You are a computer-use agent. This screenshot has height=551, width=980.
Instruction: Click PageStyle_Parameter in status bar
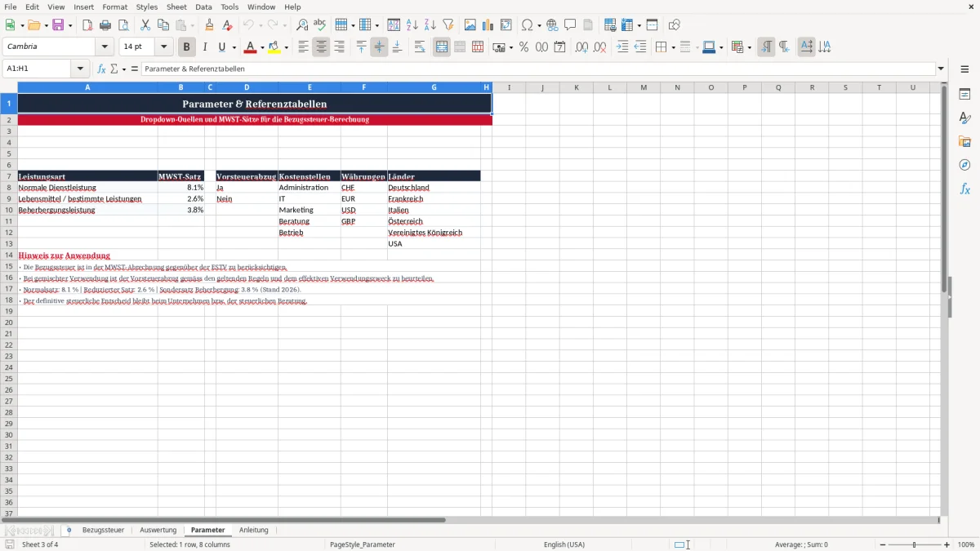point(363,544)
